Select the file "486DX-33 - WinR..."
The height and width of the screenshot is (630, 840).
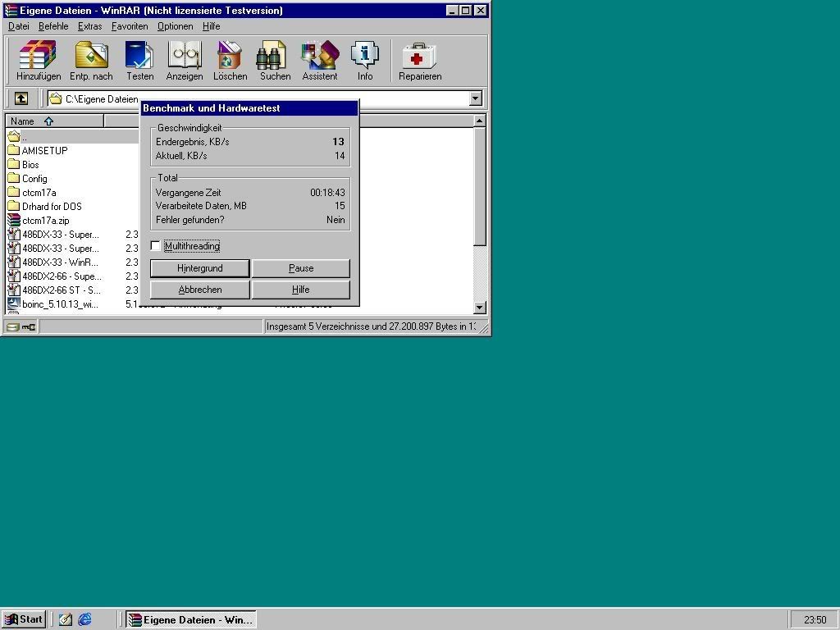click(x=54, y=262)
